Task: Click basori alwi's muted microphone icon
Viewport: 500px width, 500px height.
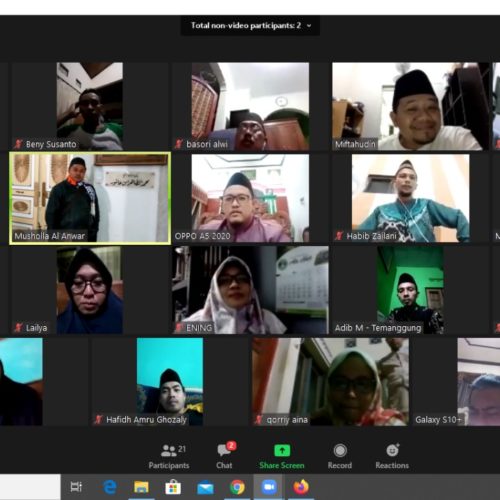Action: coord(179,144)
